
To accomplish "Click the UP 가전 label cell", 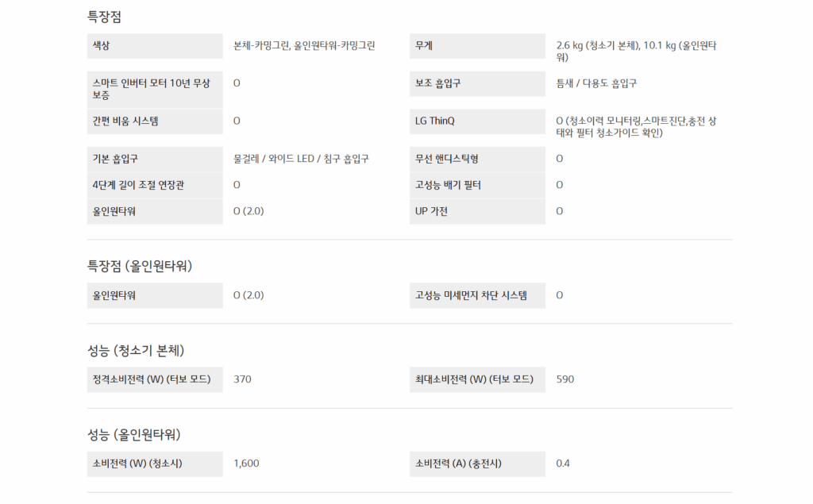I will pos(433,211).
